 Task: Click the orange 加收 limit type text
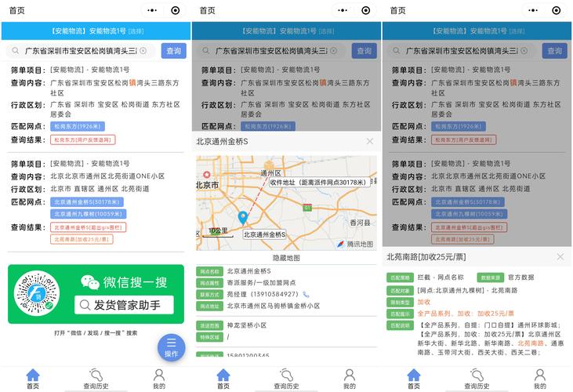(x=424, y=302)
